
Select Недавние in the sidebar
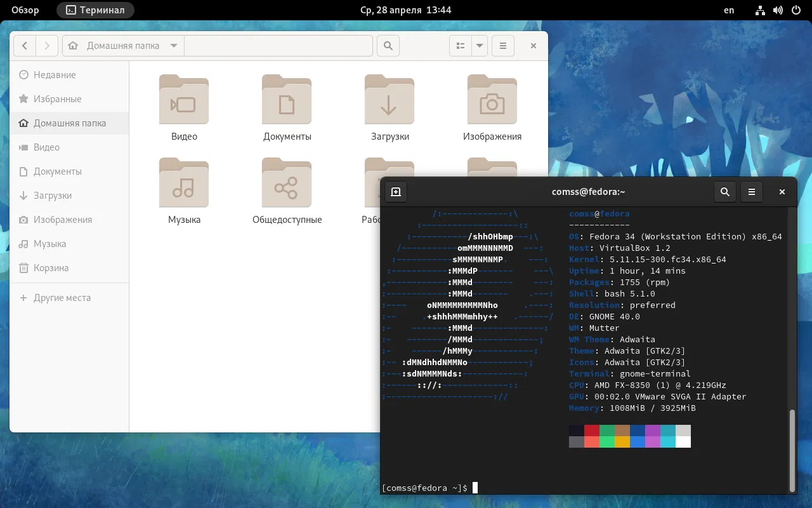(55, 75)
